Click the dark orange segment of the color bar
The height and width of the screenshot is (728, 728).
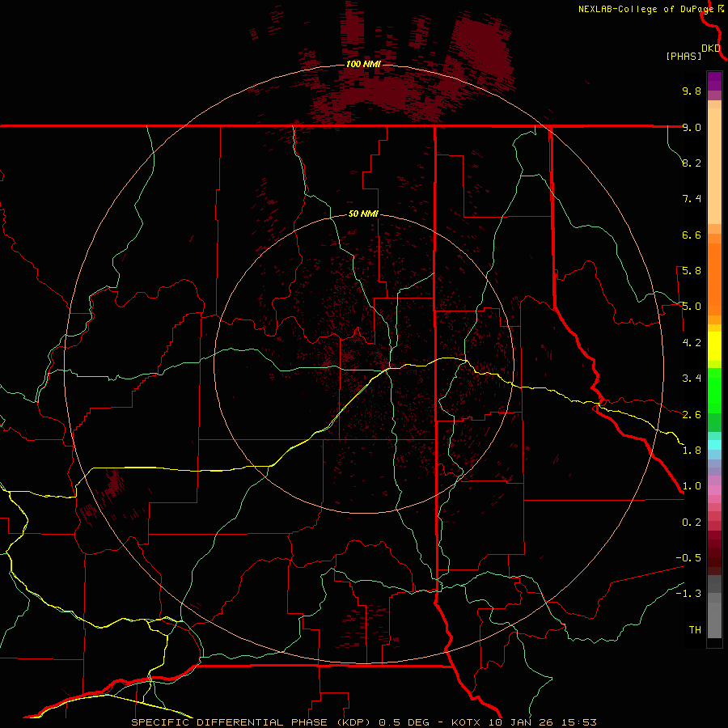click(714, 278)
